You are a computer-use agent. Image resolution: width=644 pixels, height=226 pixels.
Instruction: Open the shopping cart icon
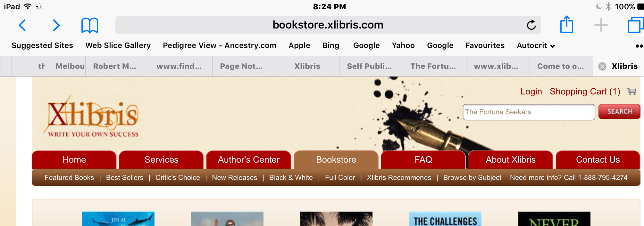[631, 92]
